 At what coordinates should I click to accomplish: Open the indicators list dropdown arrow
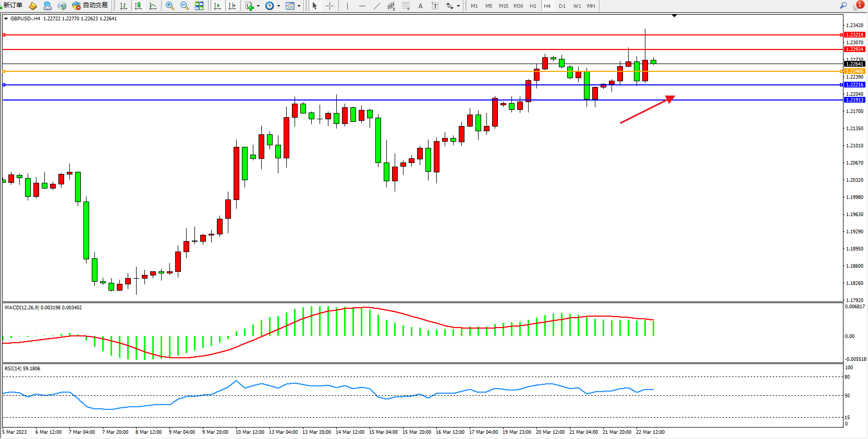pyautogui.click(x=258, y=6)
